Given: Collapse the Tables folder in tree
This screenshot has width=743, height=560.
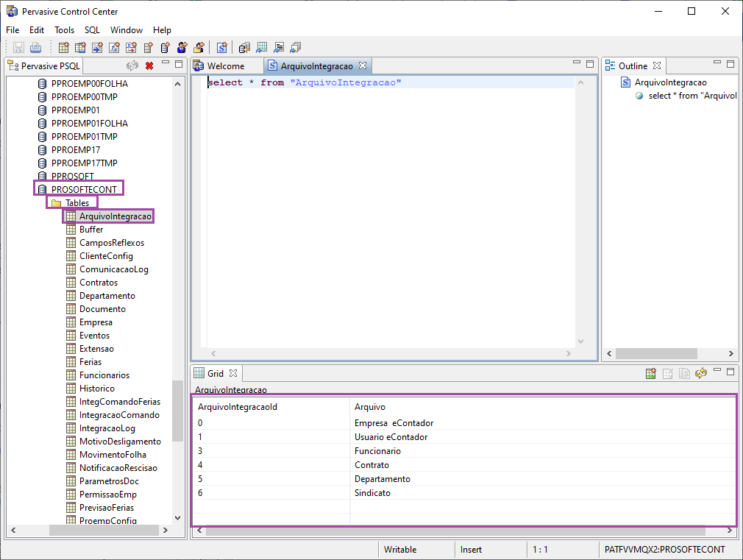Looking at the screenshot, I should [x=77, y=202].
